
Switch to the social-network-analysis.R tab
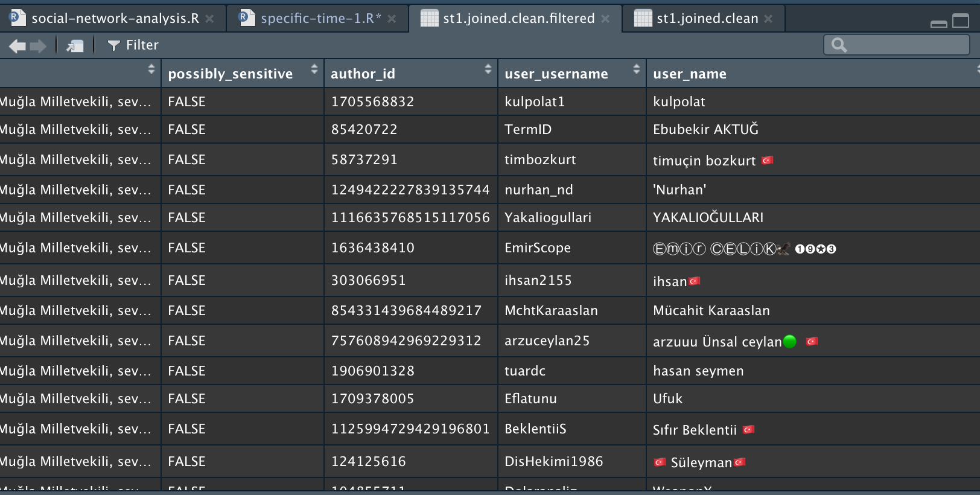coord(115,19)
